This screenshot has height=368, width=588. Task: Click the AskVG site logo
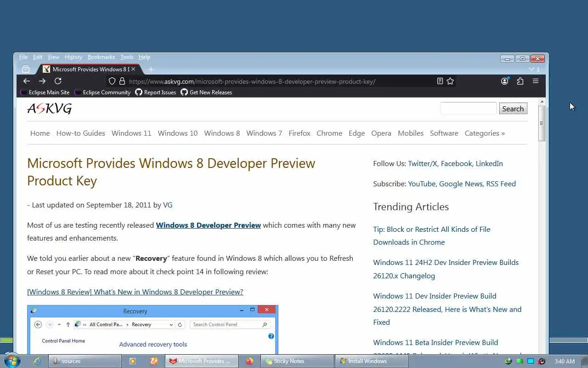(x=49, y=109)
